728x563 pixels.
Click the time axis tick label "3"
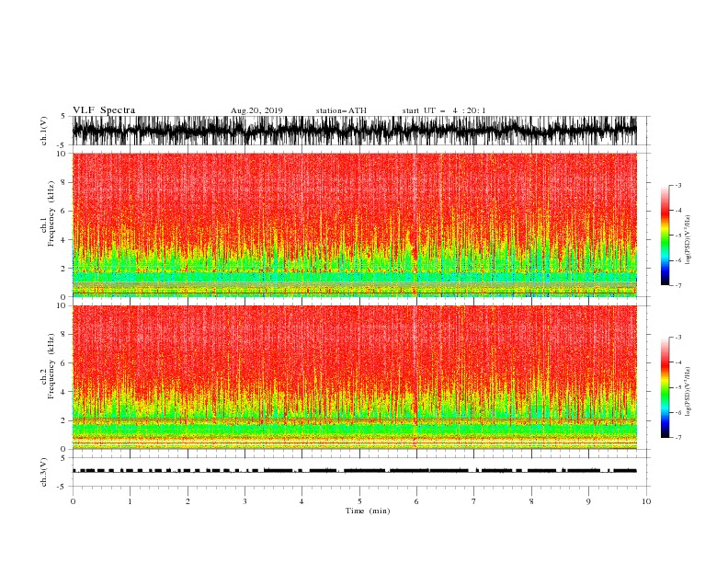click(245, 501)
